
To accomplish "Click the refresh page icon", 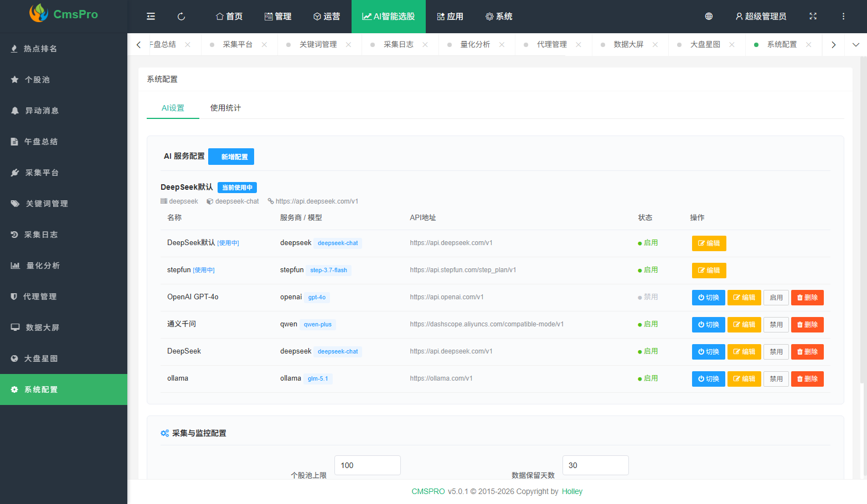I will [x=181, y=17].
